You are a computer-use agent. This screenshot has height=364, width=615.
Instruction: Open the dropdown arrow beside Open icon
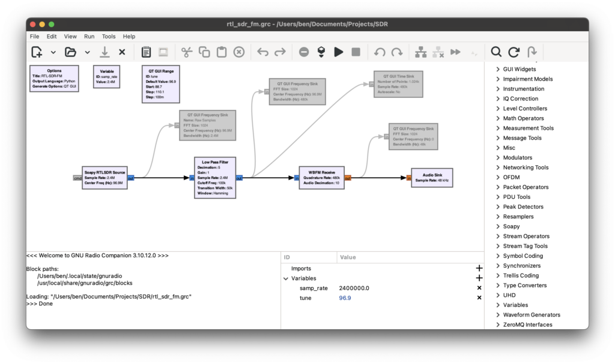point(87,52)
